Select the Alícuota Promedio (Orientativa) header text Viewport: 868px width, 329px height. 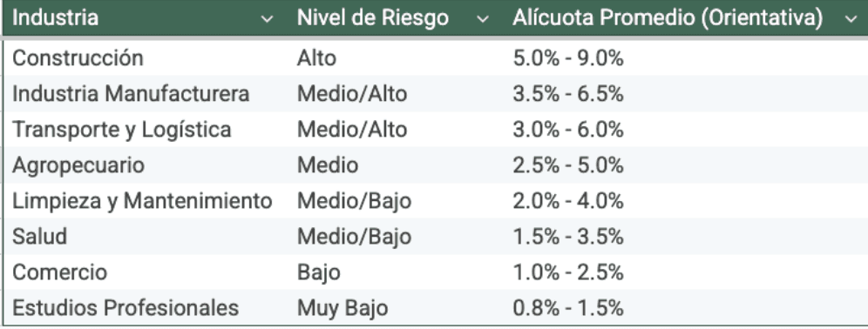click(x=668, y=18)
